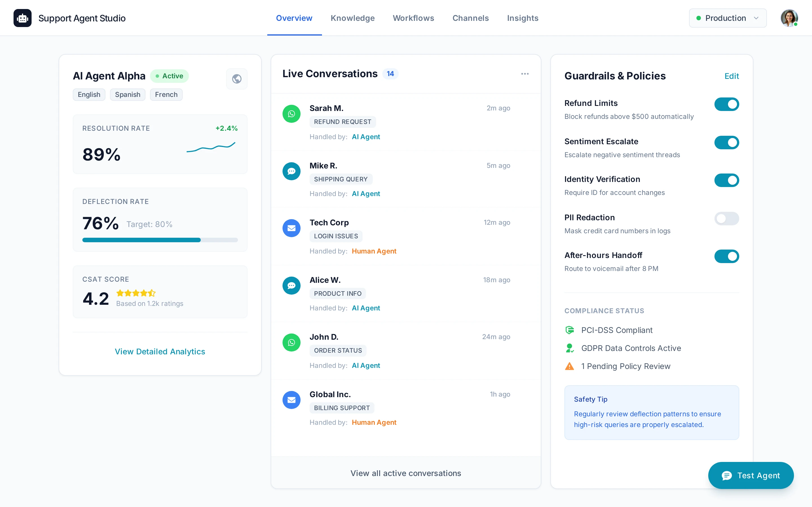The height and width of the screenshot is (507, 812).
Task: Open the Production environment dropdown
Action: [x=727, y=18]
